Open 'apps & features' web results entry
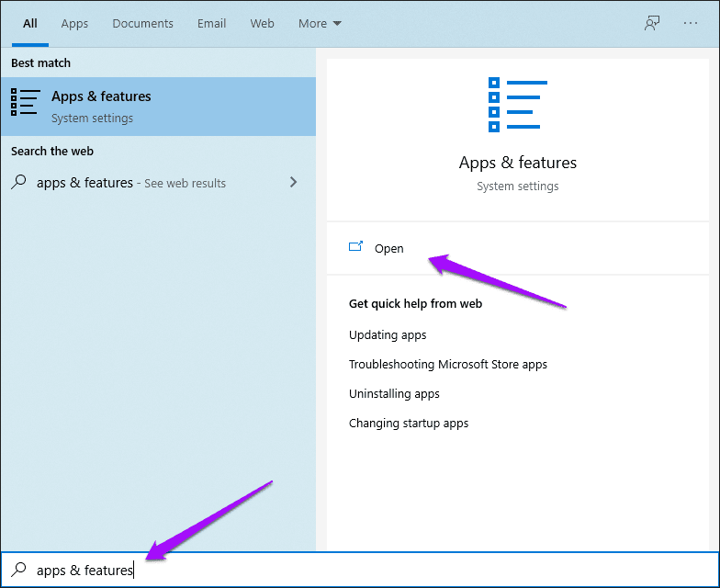 (x=158, y=182)
